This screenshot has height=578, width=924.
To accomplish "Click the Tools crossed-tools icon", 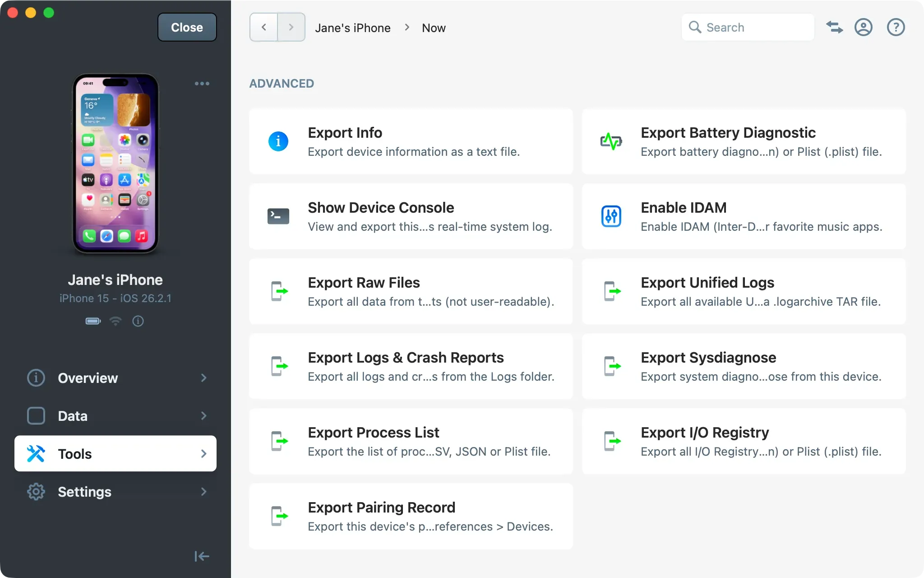I will point(36,453).
